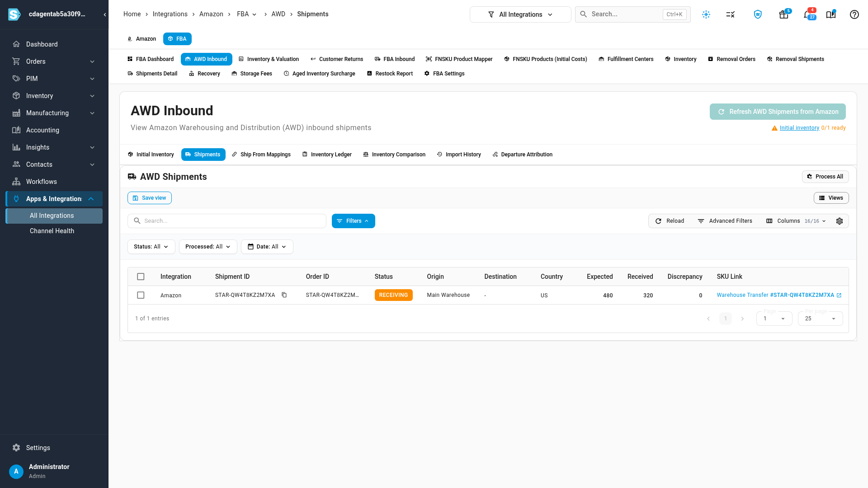Switch to the Inventory Ledger tab
The width and height of the screenshot is (868, 488).
click(x=327, y=155)
